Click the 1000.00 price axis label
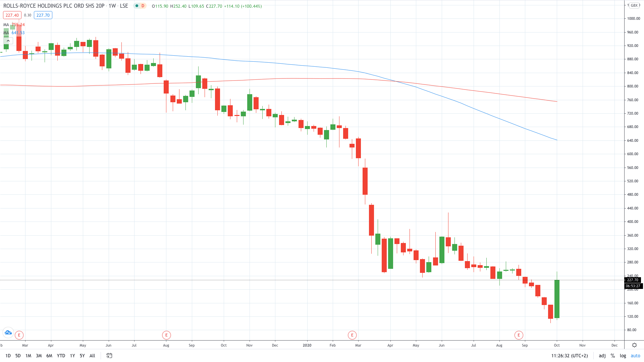644x362 pixels. (x=634, y=18)
